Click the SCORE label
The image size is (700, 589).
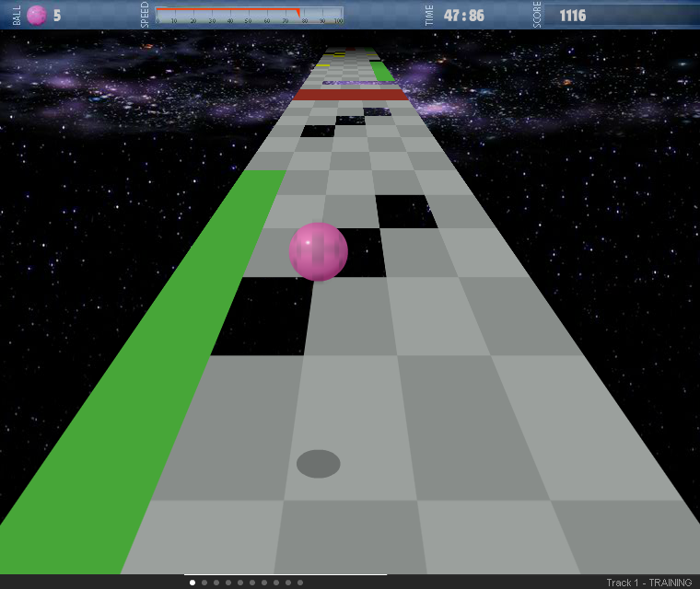tap(537, 15)
